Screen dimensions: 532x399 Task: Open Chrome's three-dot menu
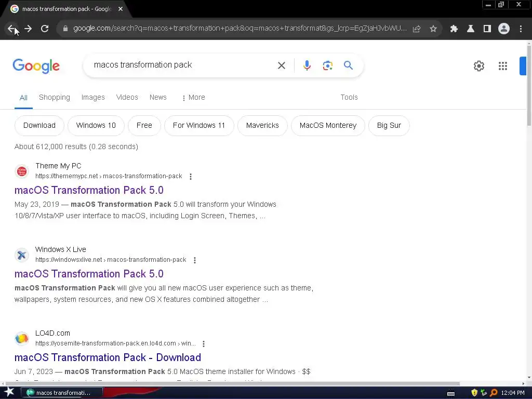[521, 29]
